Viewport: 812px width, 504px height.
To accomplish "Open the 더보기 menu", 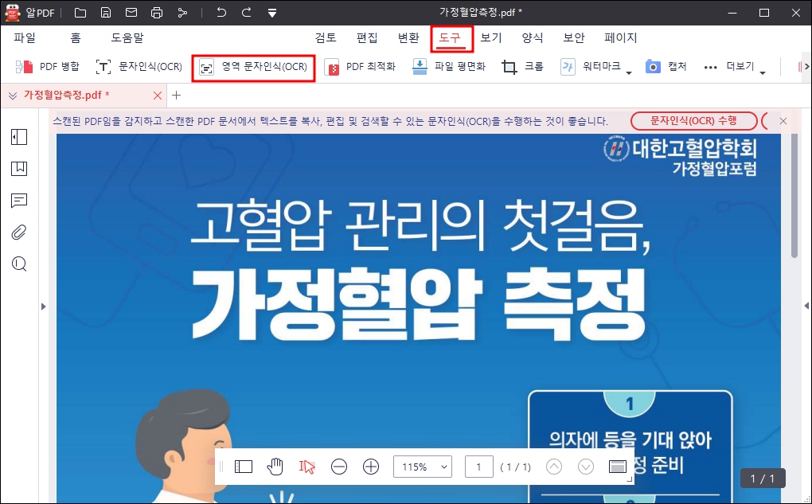I will pos(734,67).
